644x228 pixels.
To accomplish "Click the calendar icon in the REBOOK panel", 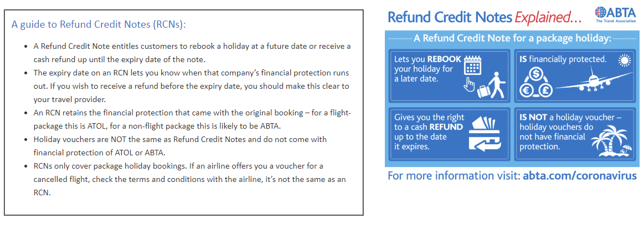I will point(472,65).
